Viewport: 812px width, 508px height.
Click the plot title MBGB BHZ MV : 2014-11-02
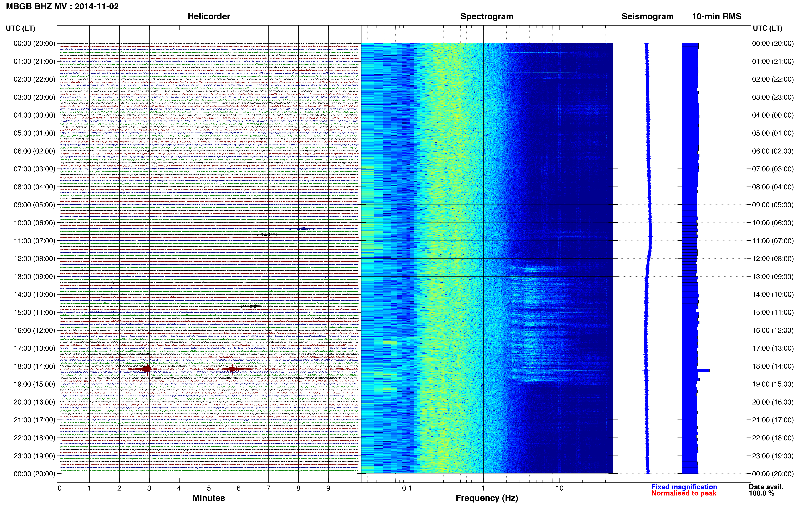[x=62, y=6]
